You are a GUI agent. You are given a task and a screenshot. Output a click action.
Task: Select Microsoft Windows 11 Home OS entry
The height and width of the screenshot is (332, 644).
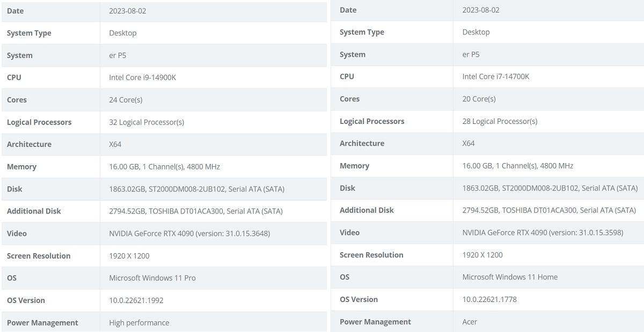click(x=510, y=277)
